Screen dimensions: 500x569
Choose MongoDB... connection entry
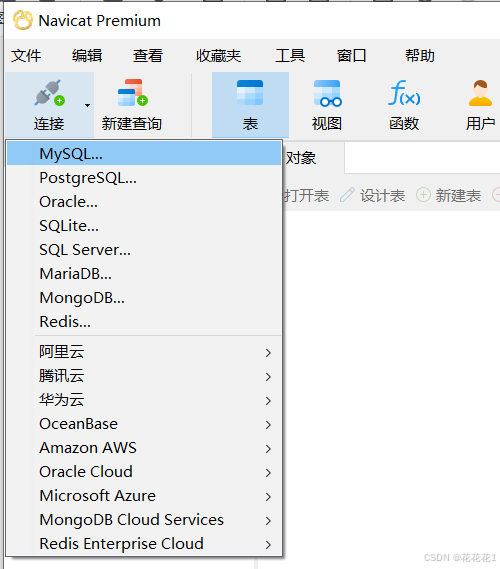coord(144,298)
